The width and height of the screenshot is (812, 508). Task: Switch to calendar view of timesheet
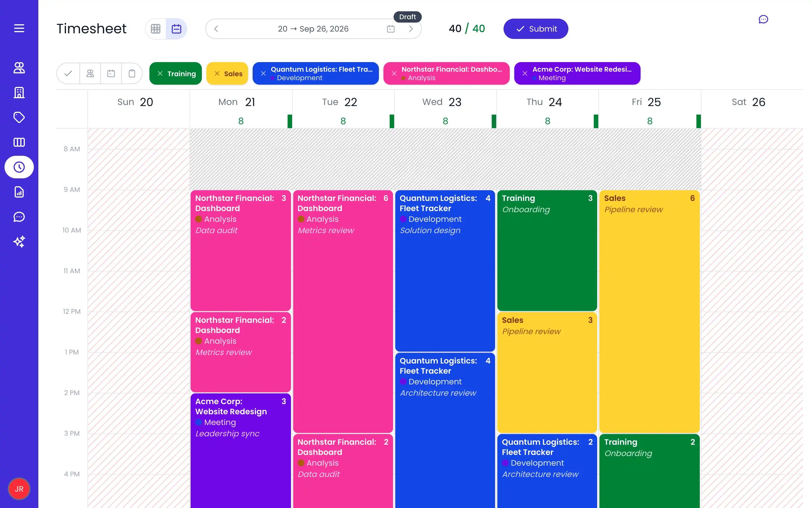(176, 29)
